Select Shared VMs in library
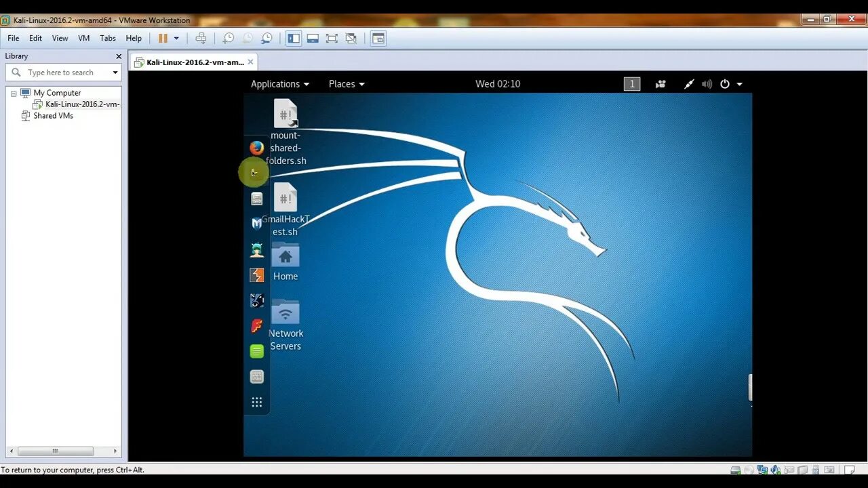The image size is (868, 488). [x=53, y=116]
